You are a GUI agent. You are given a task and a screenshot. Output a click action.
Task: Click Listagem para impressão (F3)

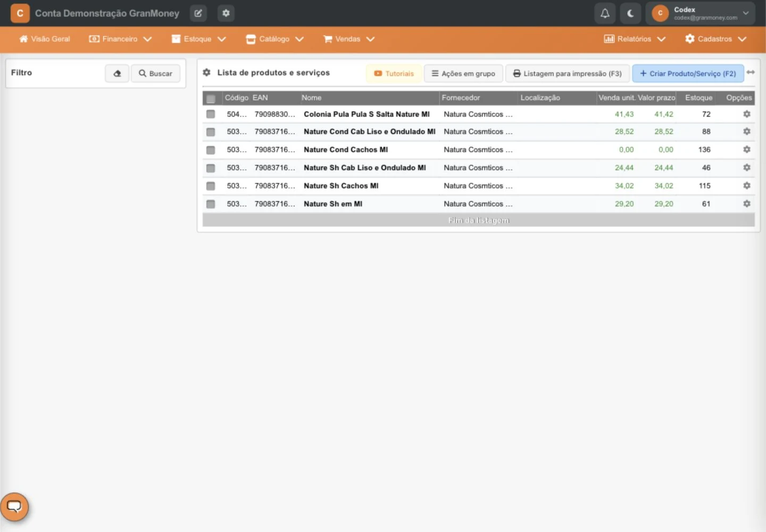tap(568, 73)
